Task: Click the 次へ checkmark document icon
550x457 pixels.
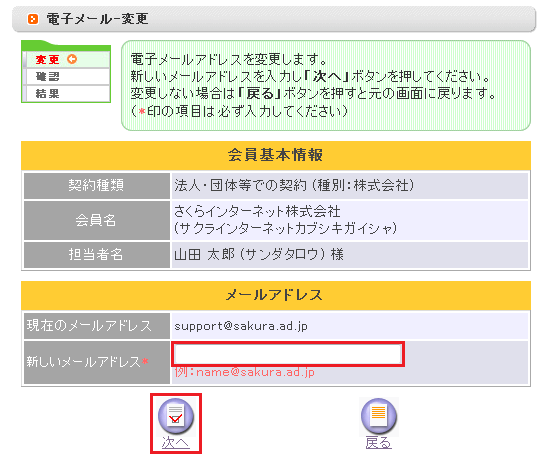Action: [x=176, y=416]
